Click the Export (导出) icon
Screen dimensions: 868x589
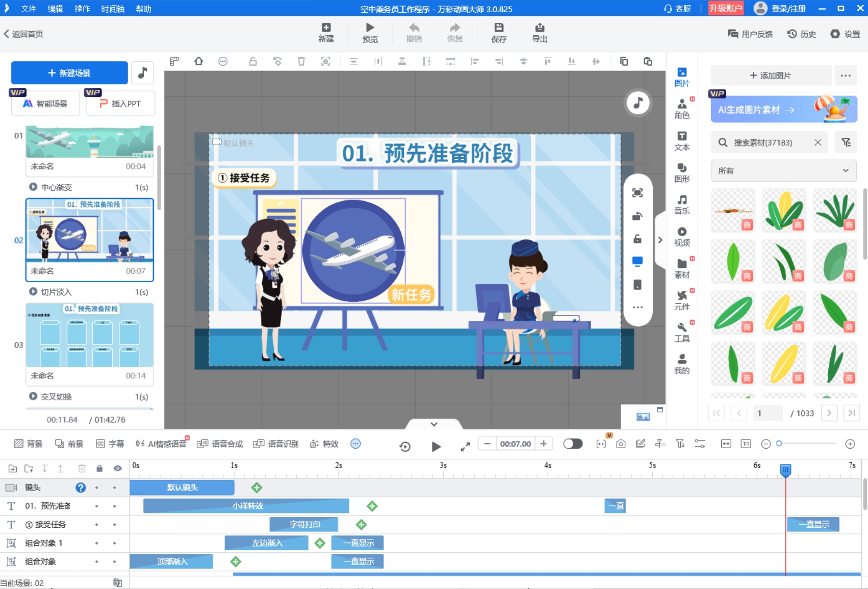[539, 33]
